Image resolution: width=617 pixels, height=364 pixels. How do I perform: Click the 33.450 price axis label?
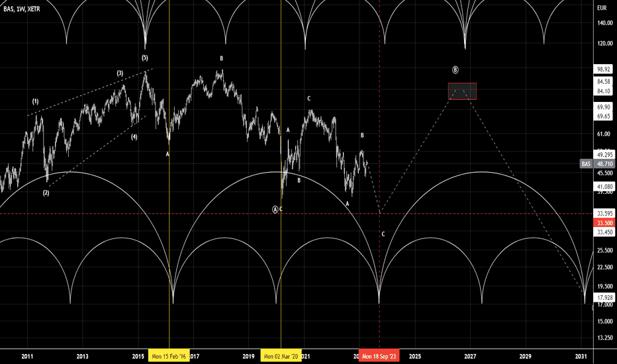pyautogui.click(x=604, y=232)
